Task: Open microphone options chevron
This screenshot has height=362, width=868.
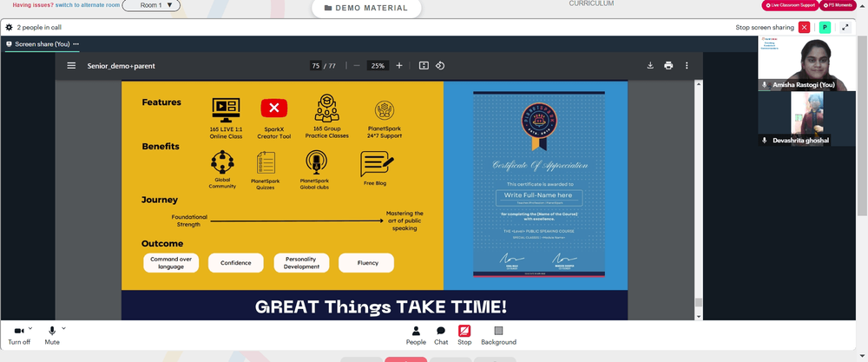Action: [63, 327]
